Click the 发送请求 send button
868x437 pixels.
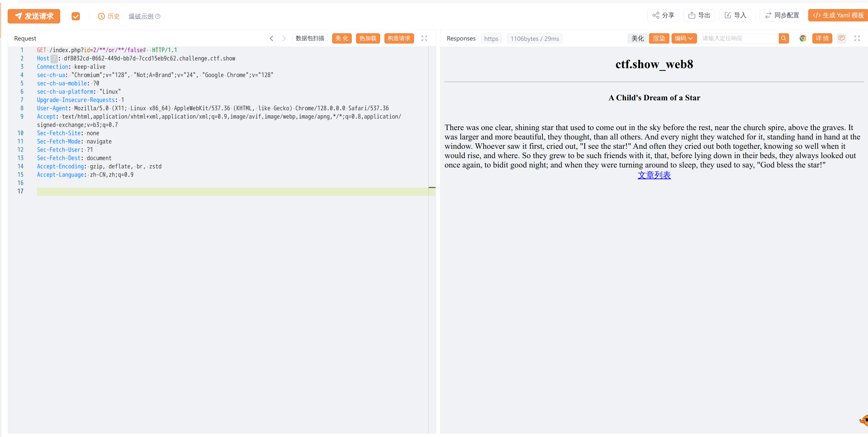[x=34, y=16]
